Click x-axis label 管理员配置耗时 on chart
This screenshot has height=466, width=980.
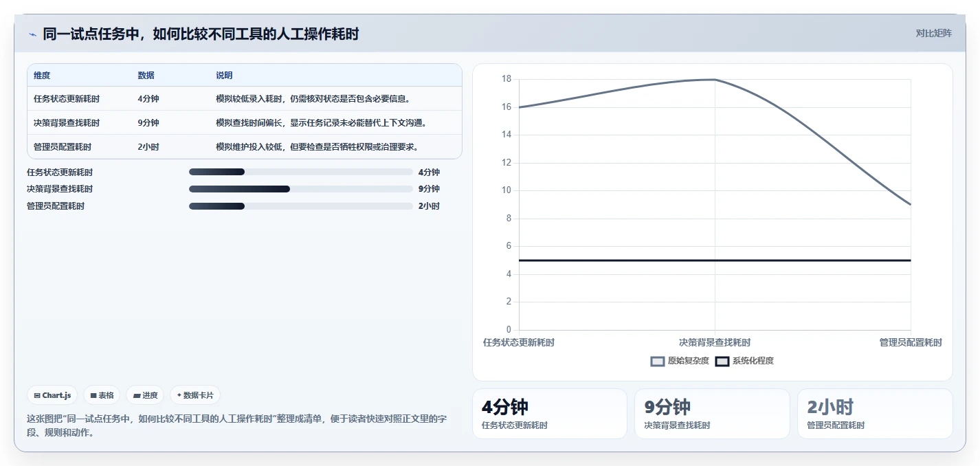click(x=911, y=342)
